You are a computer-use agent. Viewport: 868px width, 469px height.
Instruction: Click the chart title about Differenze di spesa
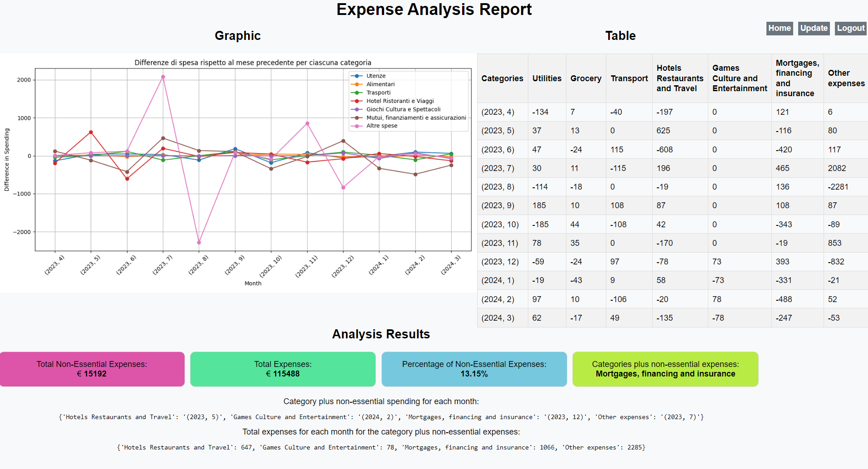(x=253, y=63)
